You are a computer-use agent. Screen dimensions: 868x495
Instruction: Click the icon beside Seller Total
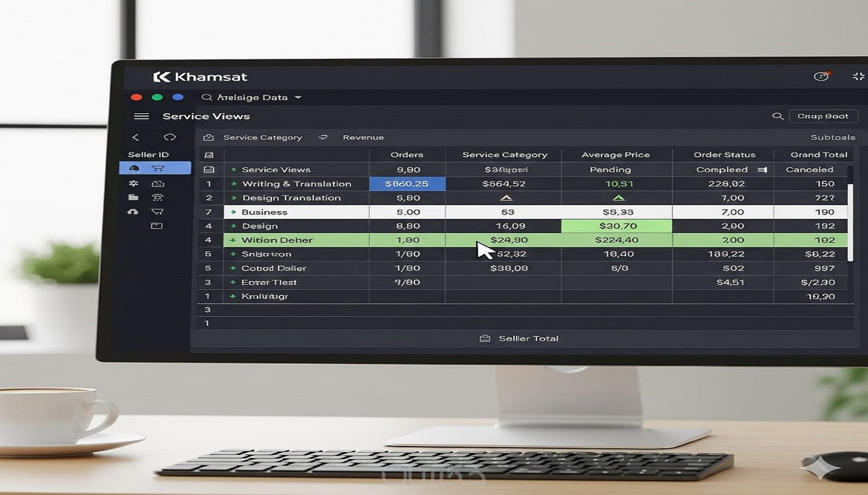tap(485, 338)
